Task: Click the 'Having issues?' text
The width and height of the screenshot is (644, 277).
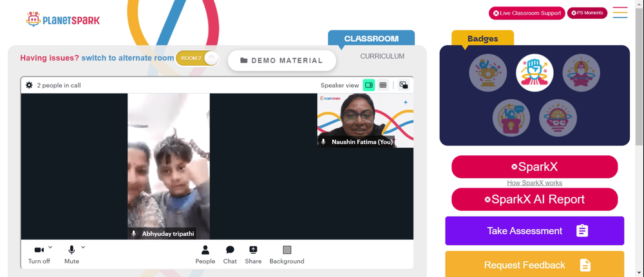Action: (50, 58)
